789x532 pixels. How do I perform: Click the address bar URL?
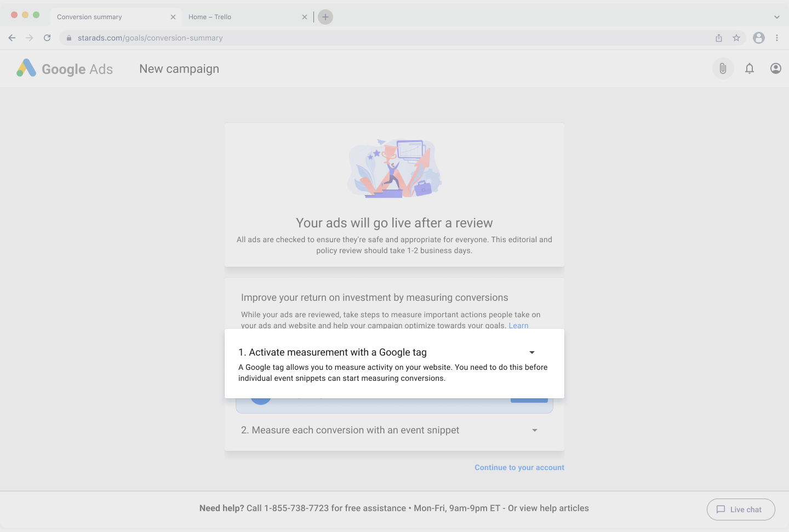150,38
